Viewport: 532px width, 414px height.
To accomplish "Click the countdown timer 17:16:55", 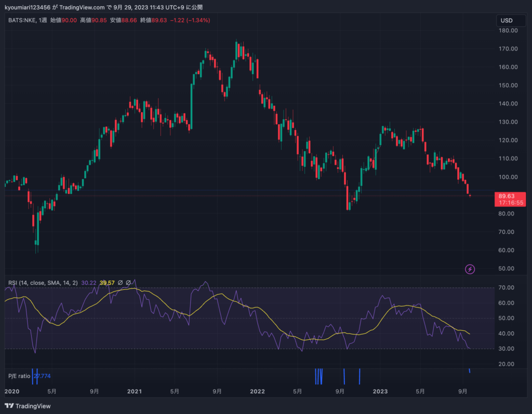I will click(x=511, y=203).
